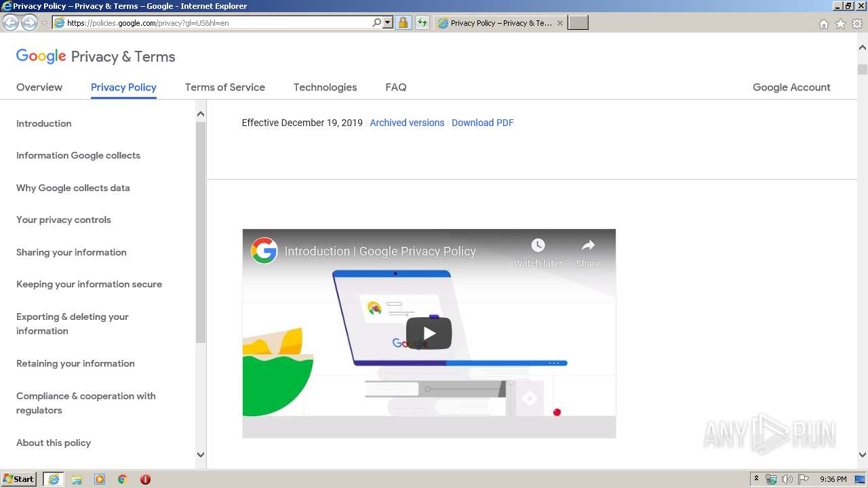This screenshot has width=868, height=488.
Task: Open recent pages dropdown next to Forward
Action: (44, 23)
